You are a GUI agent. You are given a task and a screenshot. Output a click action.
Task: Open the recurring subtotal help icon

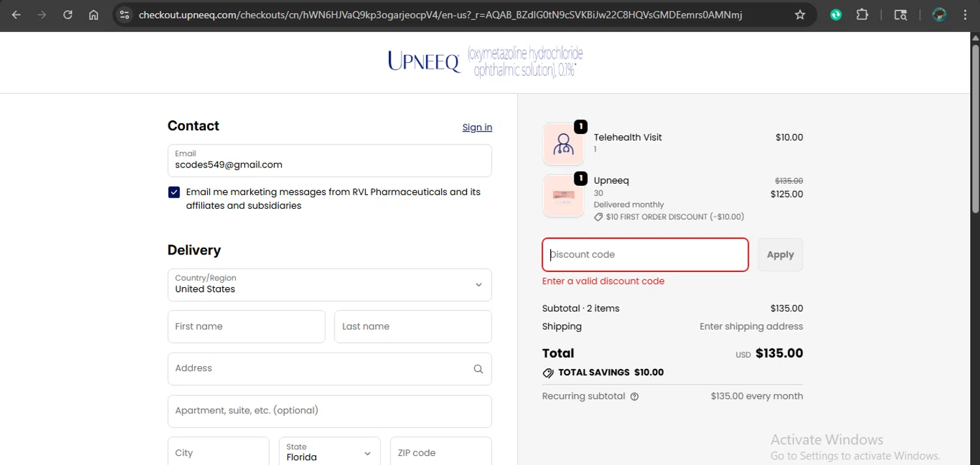point(634,396)
